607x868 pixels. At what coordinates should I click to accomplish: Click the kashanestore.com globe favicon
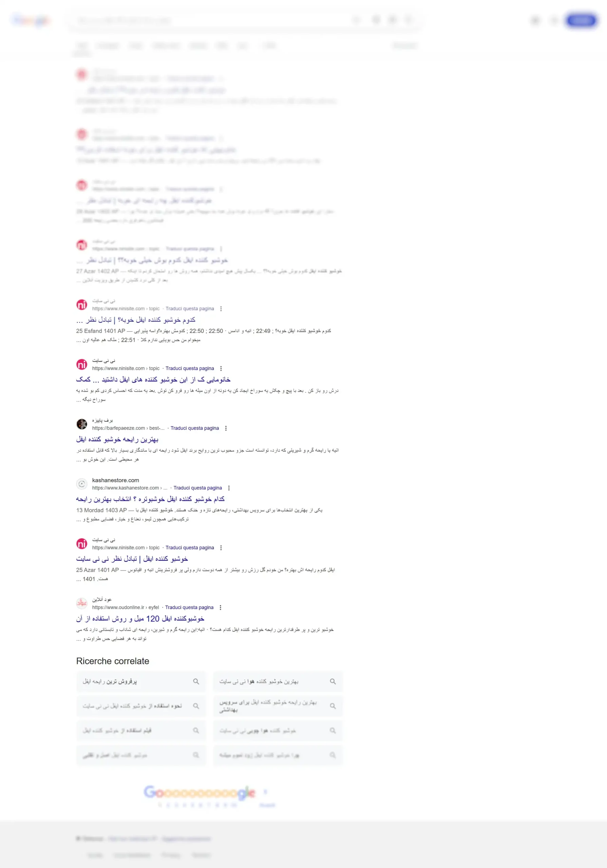pyautogui.click(x=82, y=484)
